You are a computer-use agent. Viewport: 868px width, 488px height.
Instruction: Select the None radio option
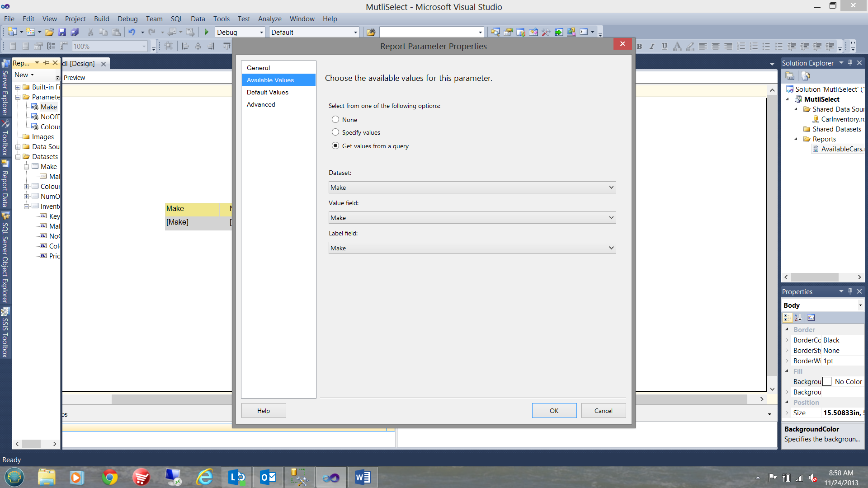[335, 120]
